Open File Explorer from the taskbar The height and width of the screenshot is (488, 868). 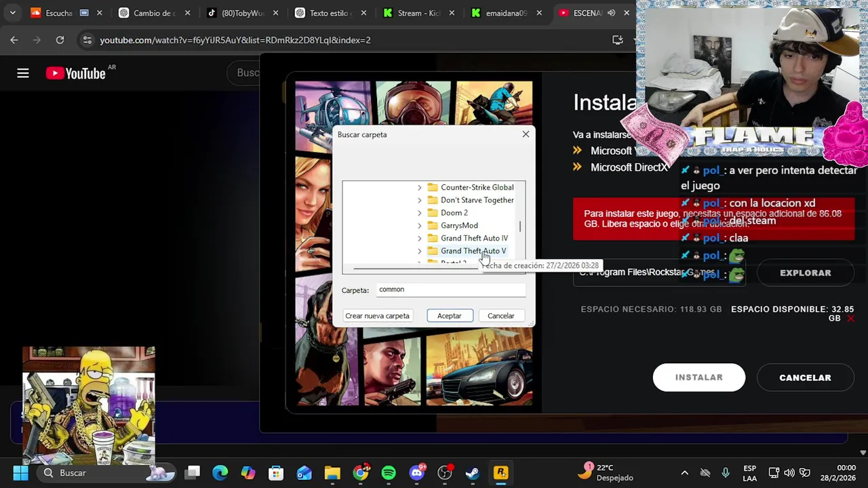click(x=332, y=472)
